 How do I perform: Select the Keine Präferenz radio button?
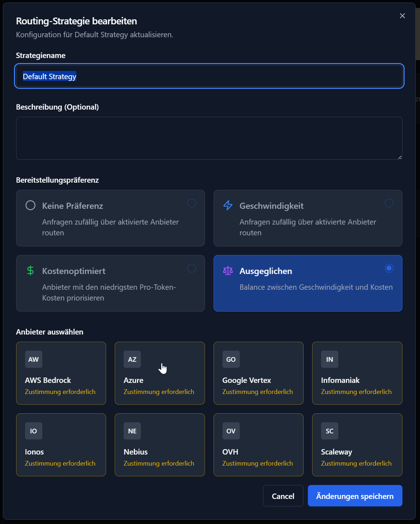point(192,203)
